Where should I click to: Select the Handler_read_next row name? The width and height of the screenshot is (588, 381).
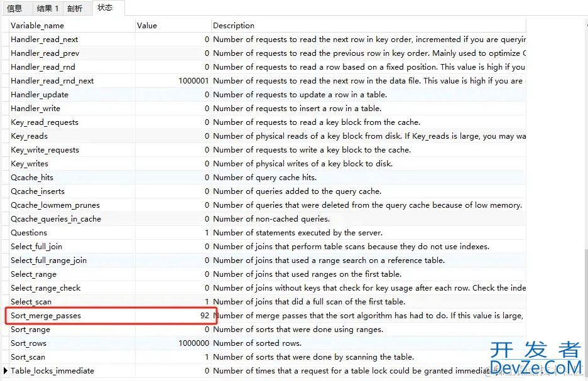44,40
